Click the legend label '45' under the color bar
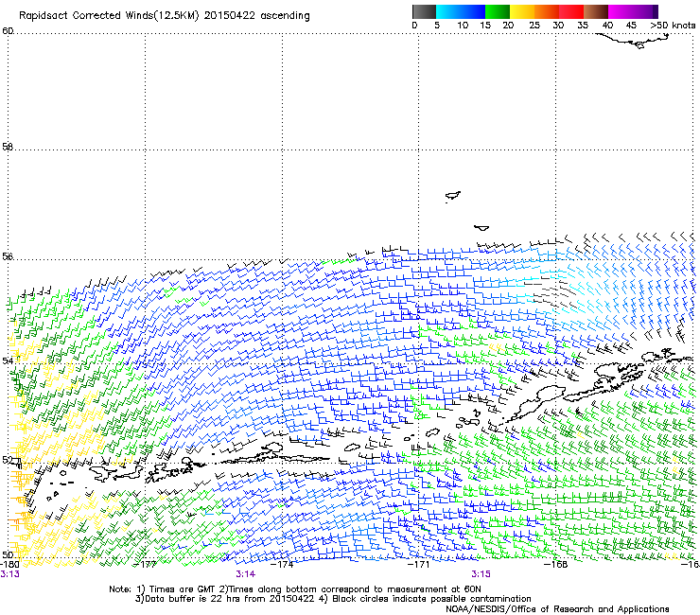The image size is (700, 615). [631, 26]
